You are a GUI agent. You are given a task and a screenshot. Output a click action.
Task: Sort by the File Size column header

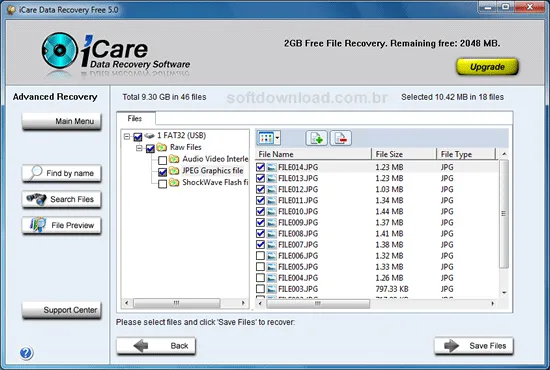[404, 154]
